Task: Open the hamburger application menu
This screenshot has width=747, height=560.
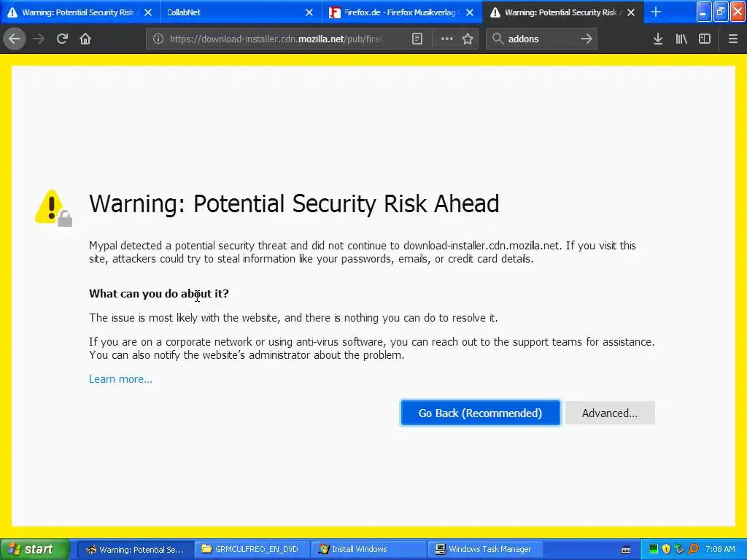Action: pos(733,39)
